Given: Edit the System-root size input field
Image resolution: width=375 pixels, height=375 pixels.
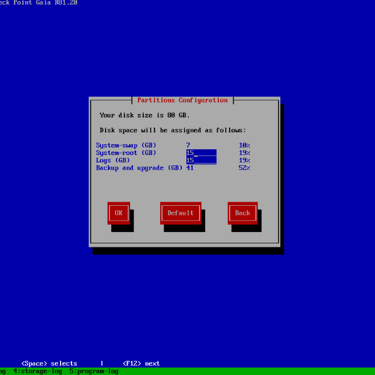Looking at the screenshot, I should coord(201,153).
